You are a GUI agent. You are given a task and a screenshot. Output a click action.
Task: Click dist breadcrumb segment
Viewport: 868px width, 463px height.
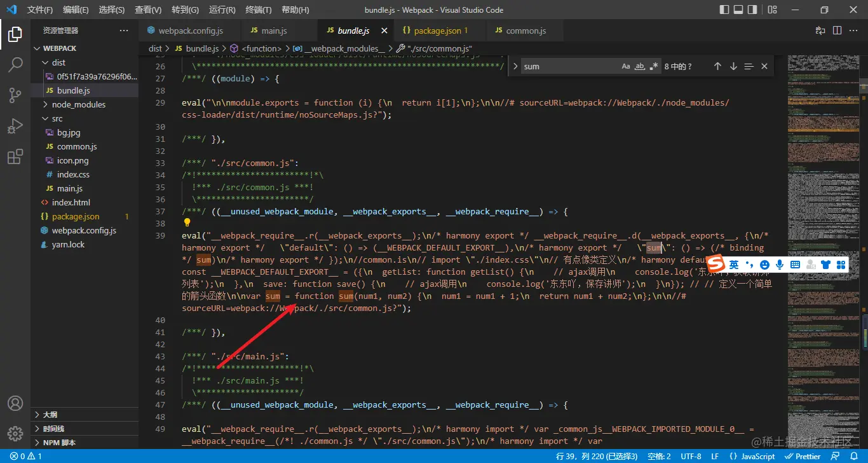click(x=156, y=48)
